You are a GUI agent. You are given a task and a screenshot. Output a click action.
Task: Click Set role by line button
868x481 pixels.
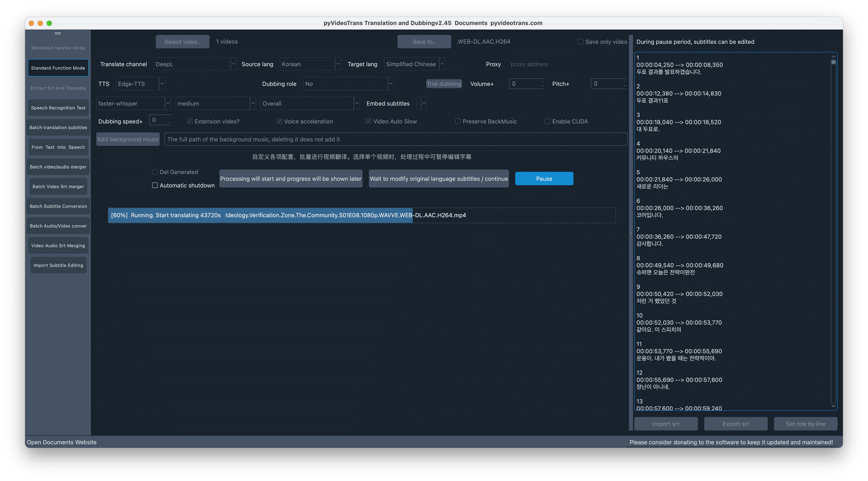[x=805, y=424]
